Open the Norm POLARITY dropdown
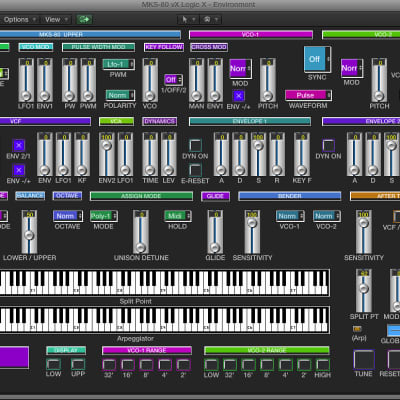 120,95
